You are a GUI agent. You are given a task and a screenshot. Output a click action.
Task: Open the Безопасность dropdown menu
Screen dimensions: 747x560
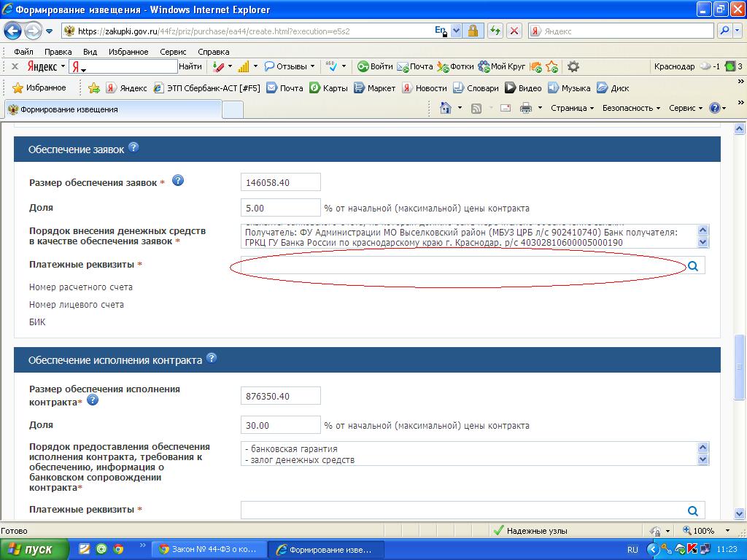pyautogui.click(x=631, y=108)
